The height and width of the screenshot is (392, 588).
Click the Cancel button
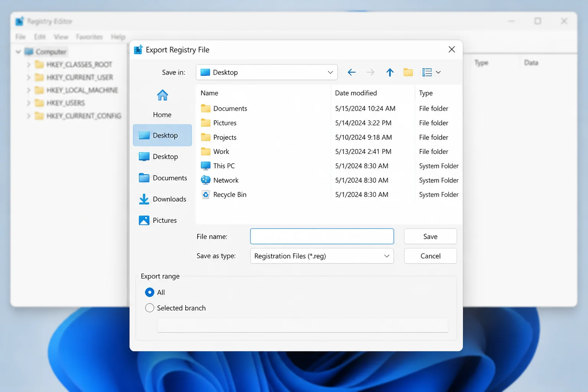(x=430, y=256)
